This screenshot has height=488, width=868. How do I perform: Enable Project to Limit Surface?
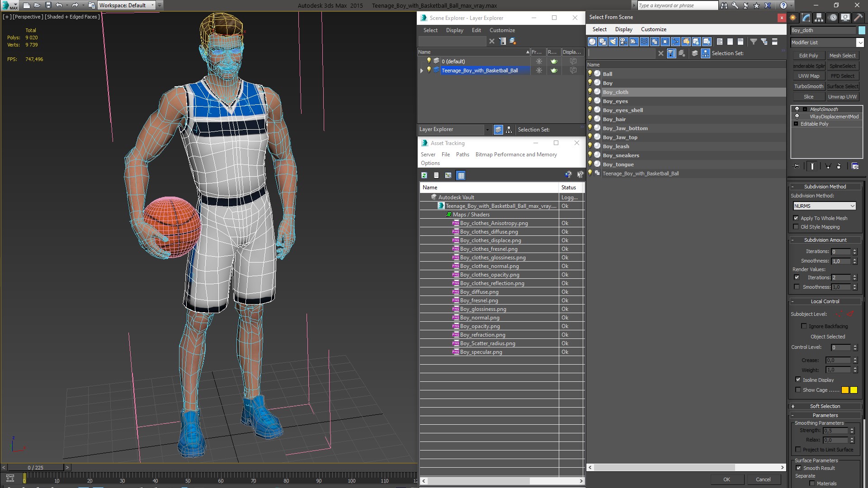[798, 450]
